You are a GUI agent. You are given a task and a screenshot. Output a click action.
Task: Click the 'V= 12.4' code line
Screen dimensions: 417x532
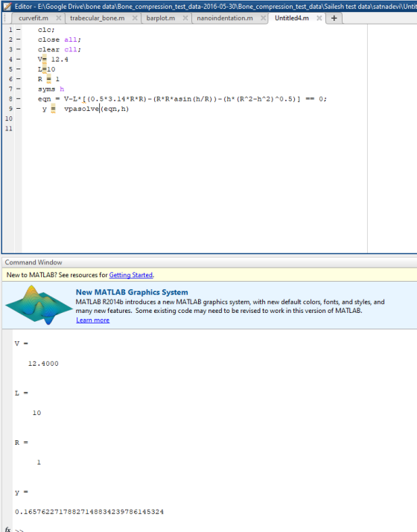point(53,60)
